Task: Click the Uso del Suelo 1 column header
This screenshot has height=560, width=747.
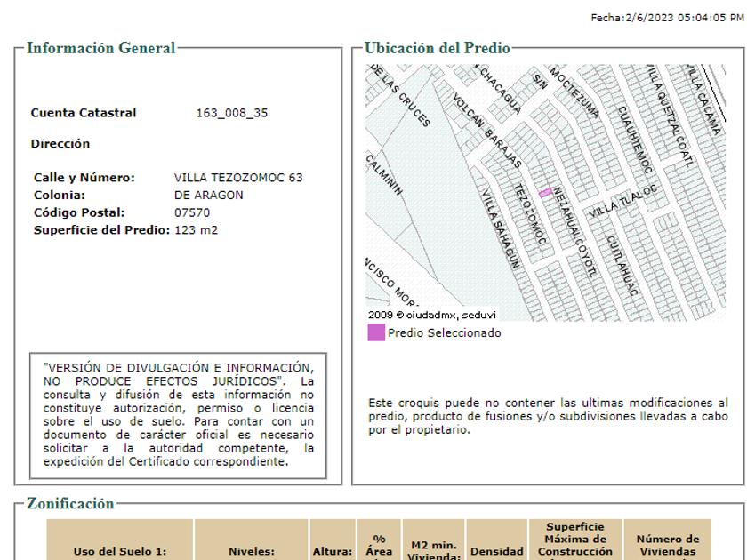Action: (120, 550)
